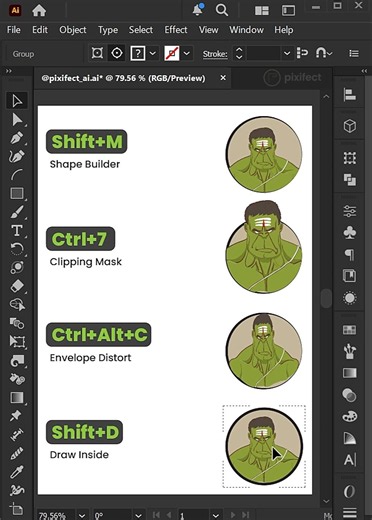372x520 pixels.
Task: Open the Color palette panel icon
Action: pyautogui.click(x=350, y=416)
